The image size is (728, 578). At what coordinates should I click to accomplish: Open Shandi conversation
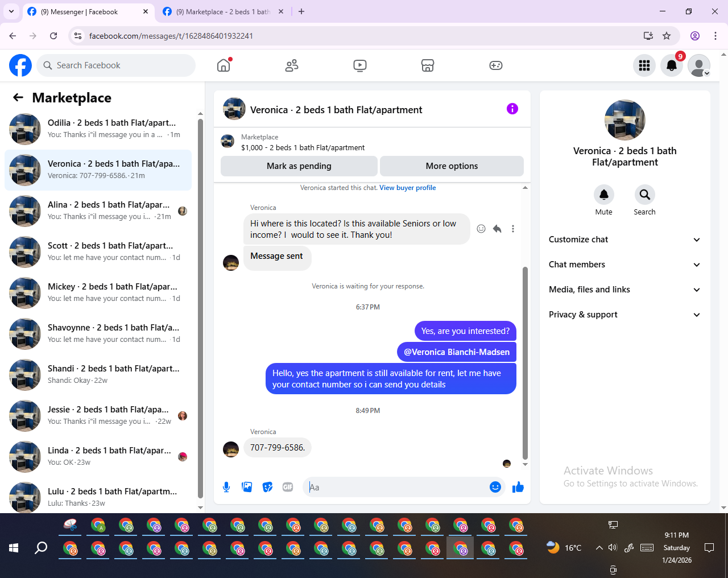(98, 375)
